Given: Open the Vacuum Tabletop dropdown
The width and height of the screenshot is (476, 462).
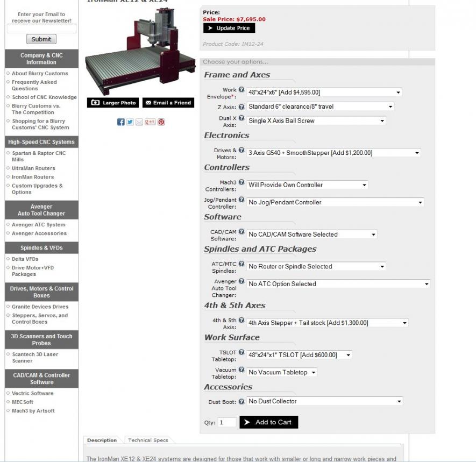Looking at the screenshot, I should (281, 372).
